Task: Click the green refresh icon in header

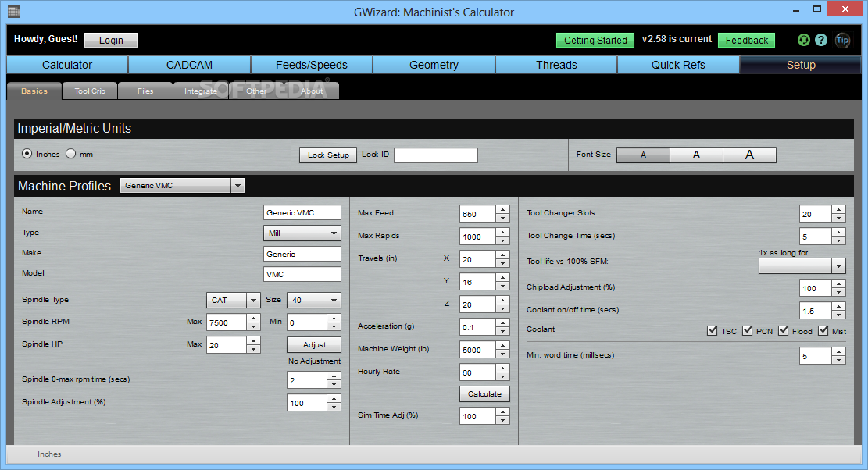Action: click(x=803, y=40)
